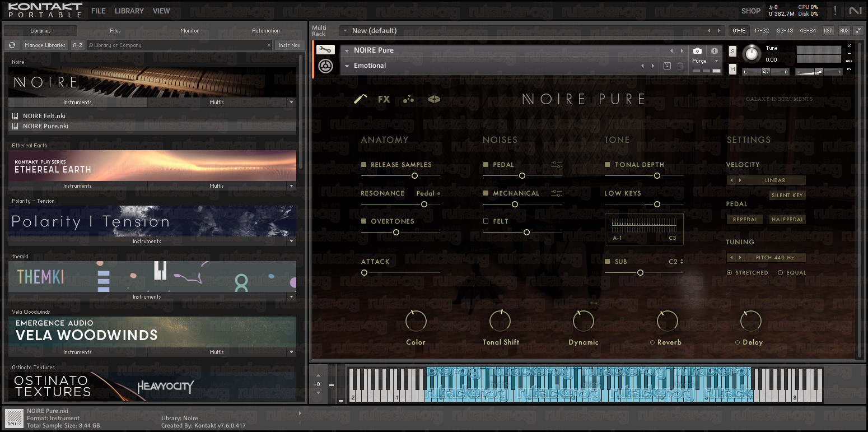Save the Emotional snapshot with disk icon
Screen dimensions: 868x432
pyautogui.click(x=667, y=66)
